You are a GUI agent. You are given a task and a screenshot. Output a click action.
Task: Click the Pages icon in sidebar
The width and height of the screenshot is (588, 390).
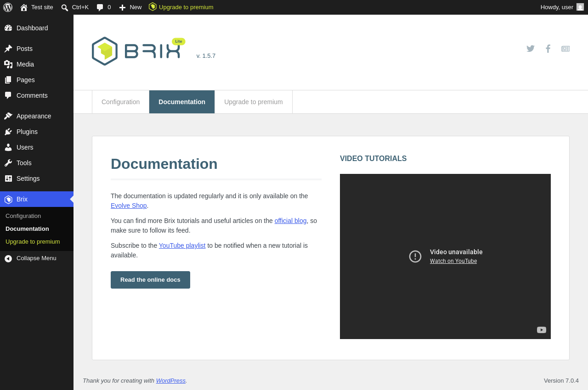8,80
